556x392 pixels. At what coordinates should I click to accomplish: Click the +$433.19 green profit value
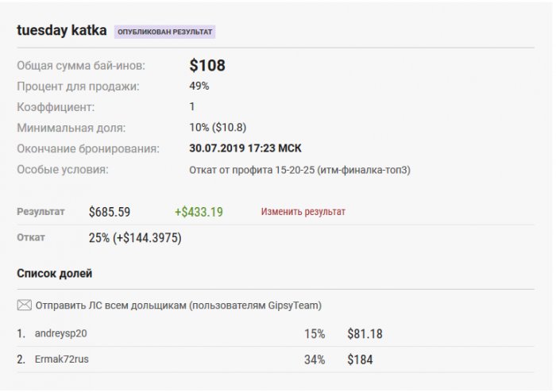click(x=199, y=212)
